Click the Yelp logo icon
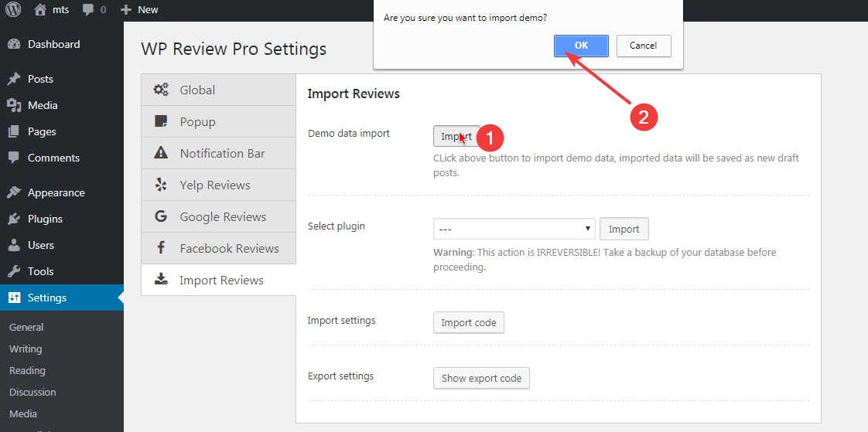Image resolution: width=868 pixels, height=432 pixels. [x=161, y=185]
